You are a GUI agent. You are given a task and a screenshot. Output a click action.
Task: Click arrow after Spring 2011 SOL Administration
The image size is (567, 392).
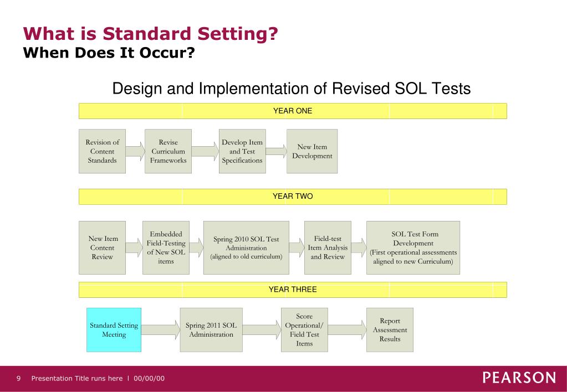[x=262, y=330]
